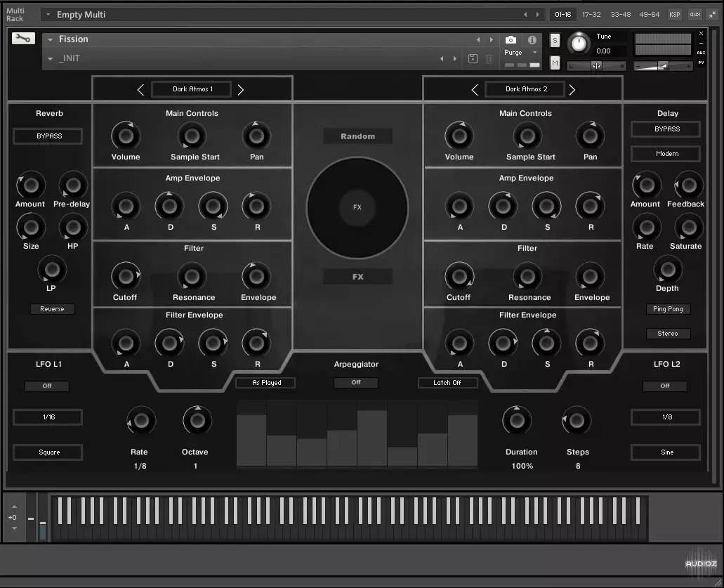Click the delete preset trash icon
The image size is (724, 588).
click(x=489, y=58)
